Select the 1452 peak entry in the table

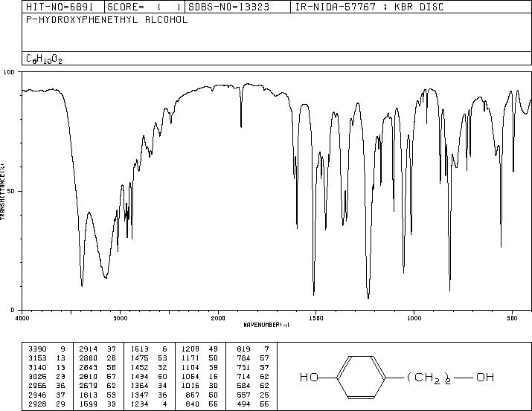point(149,367)
